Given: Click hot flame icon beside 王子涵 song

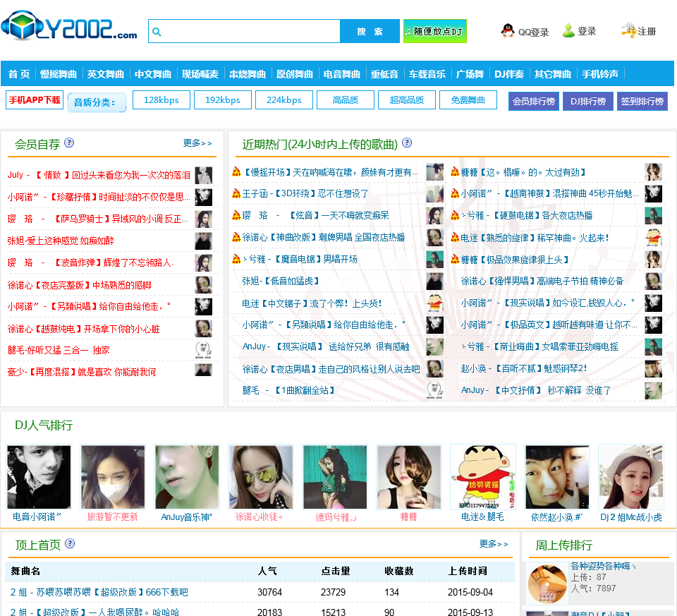Looking at the screenshot, I should coord(236,193).
